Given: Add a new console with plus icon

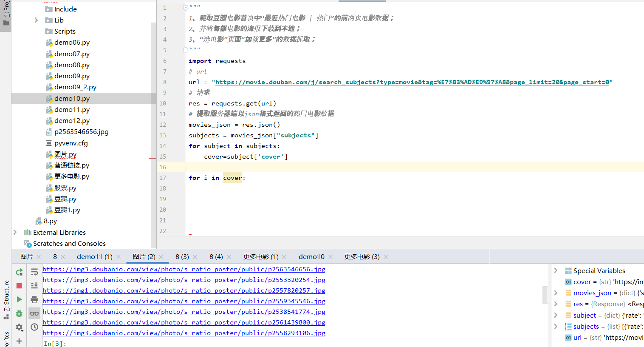Looking at the screenshot, I should (19, 341).
